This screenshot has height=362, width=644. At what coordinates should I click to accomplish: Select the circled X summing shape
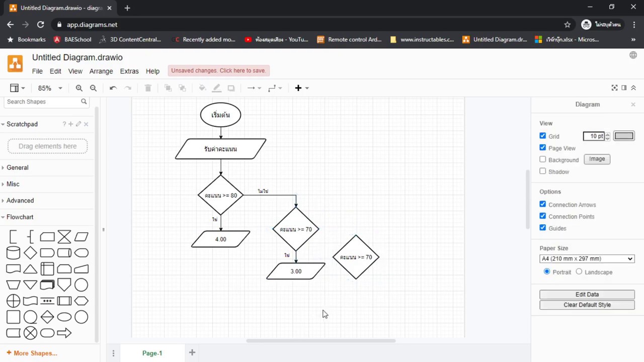click(x=30, y=333)
